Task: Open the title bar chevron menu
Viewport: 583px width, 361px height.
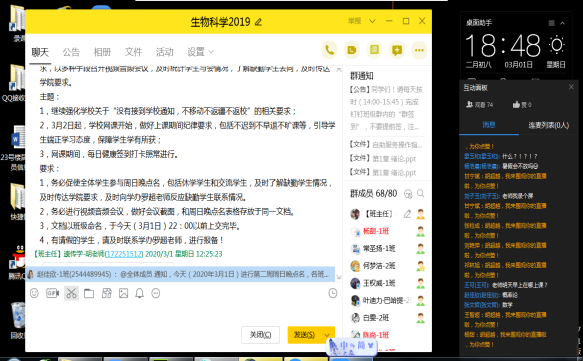Action: coord(372,21)
